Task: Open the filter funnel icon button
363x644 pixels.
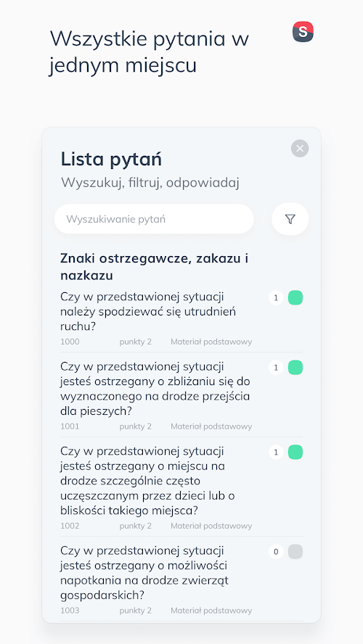Action: 290,219
